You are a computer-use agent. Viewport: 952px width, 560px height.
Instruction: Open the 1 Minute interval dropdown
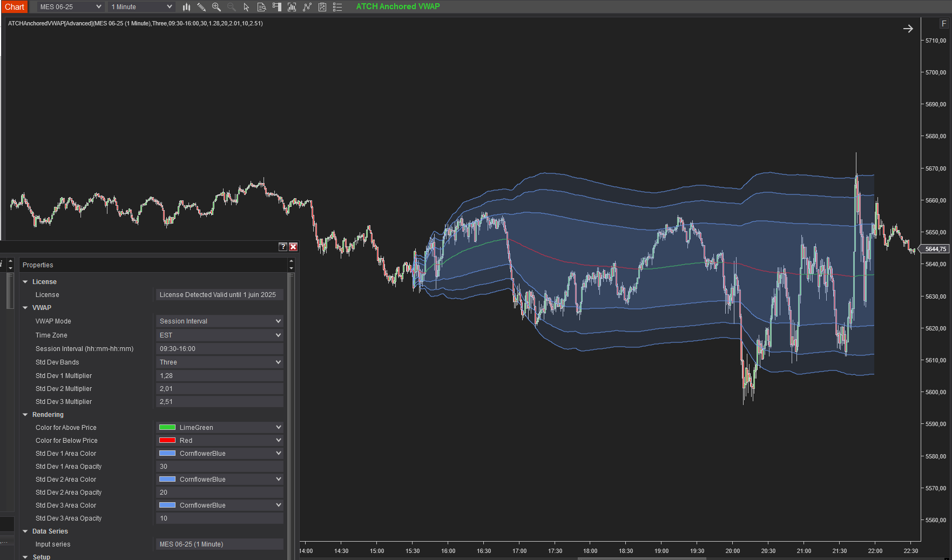(141, 7)
